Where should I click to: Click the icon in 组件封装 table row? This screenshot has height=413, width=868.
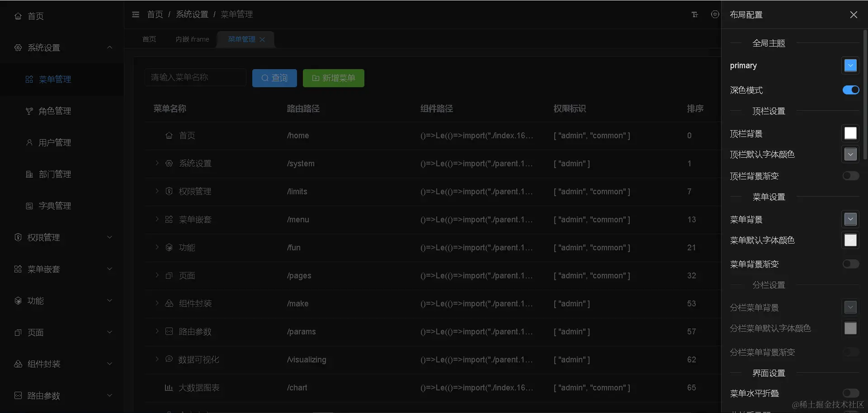[x=169, y=304]
